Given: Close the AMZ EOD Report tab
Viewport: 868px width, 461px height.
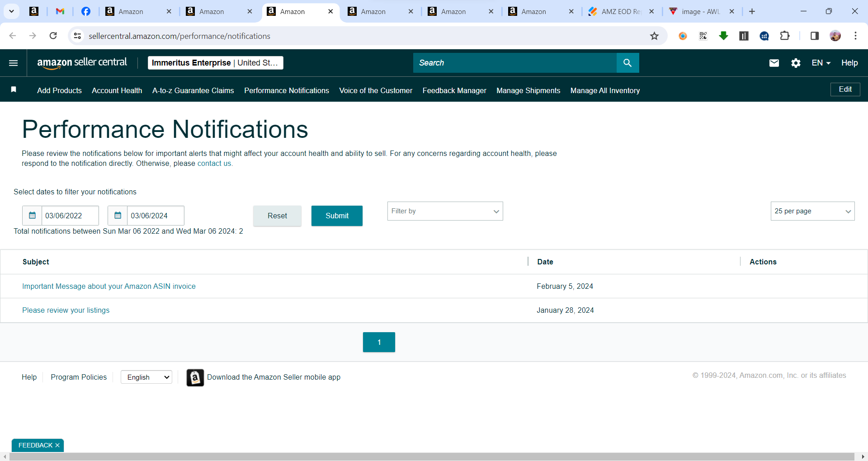Looking at the screenshot, I should click(x=651, y=11).
